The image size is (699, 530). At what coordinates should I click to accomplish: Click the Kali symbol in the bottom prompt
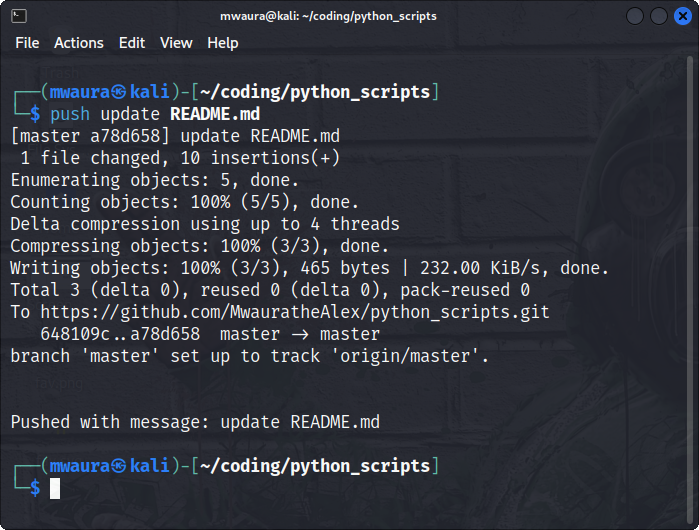point(119,466)
